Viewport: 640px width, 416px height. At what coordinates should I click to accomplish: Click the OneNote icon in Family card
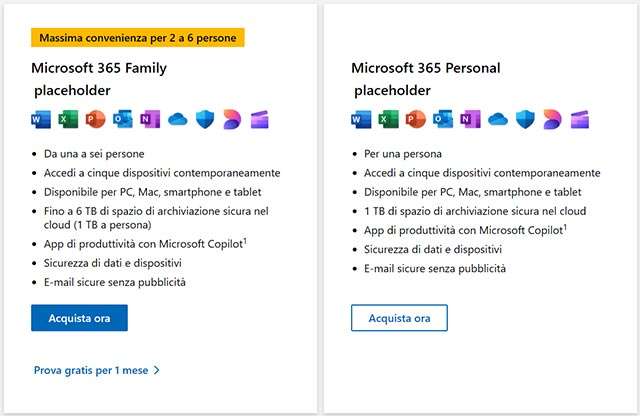[151, 120]
